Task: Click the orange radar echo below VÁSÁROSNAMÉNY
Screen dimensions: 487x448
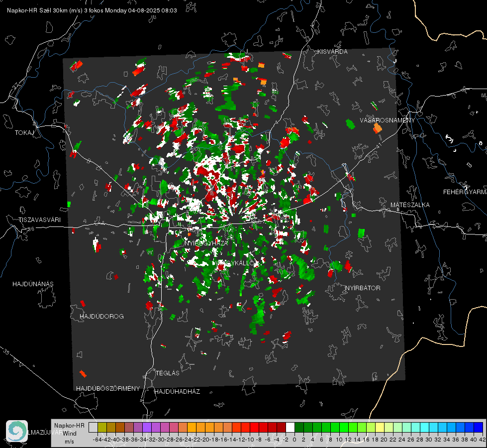Action: coord(377,128)
